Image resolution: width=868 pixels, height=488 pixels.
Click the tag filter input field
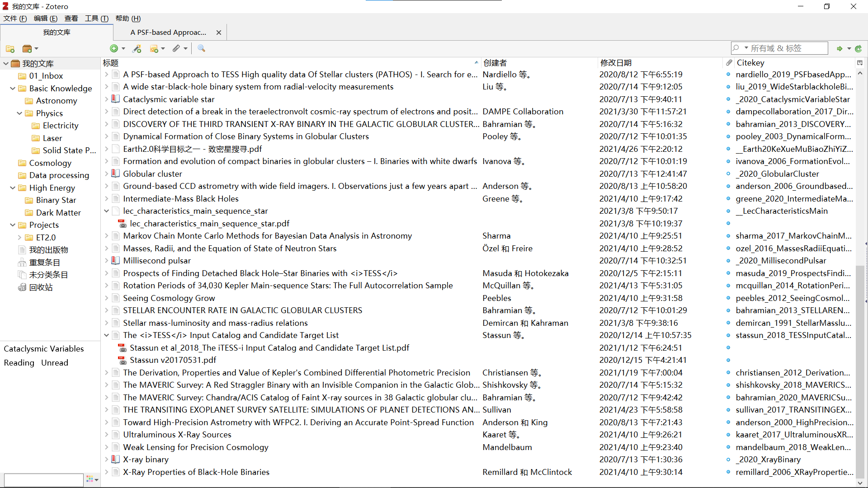click(x=43, y=479)
